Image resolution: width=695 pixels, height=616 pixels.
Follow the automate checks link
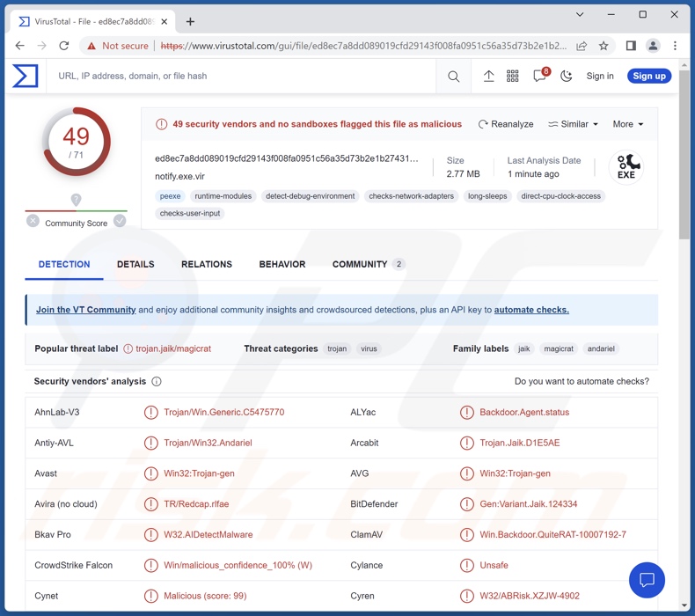click(x=531, y=310)
